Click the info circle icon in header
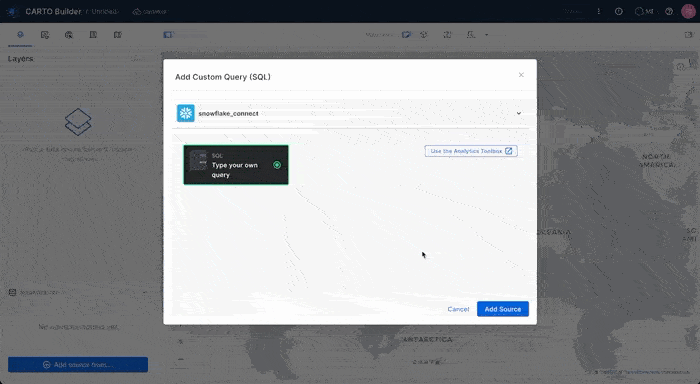Screen dimensions: 700x384 tap(619, 12)
